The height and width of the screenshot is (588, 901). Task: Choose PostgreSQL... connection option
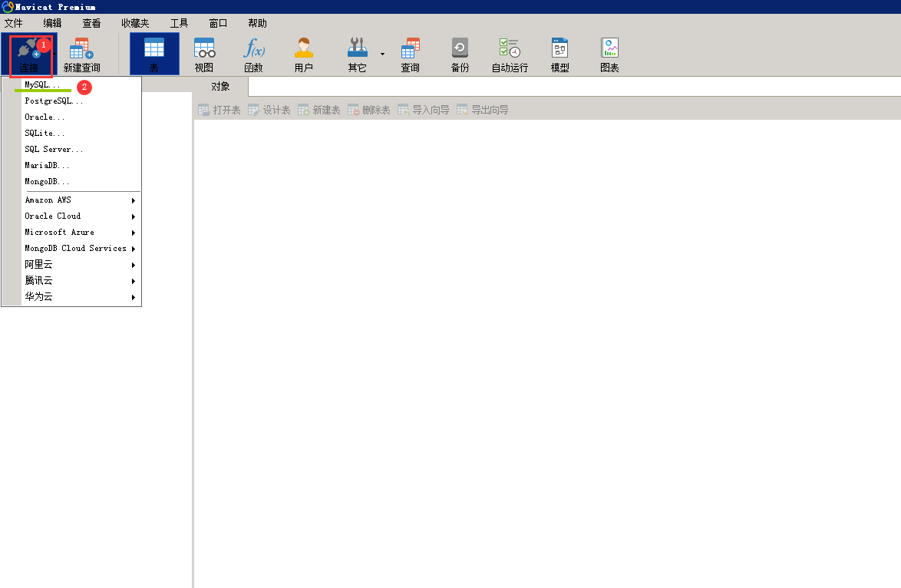(72, 101)
